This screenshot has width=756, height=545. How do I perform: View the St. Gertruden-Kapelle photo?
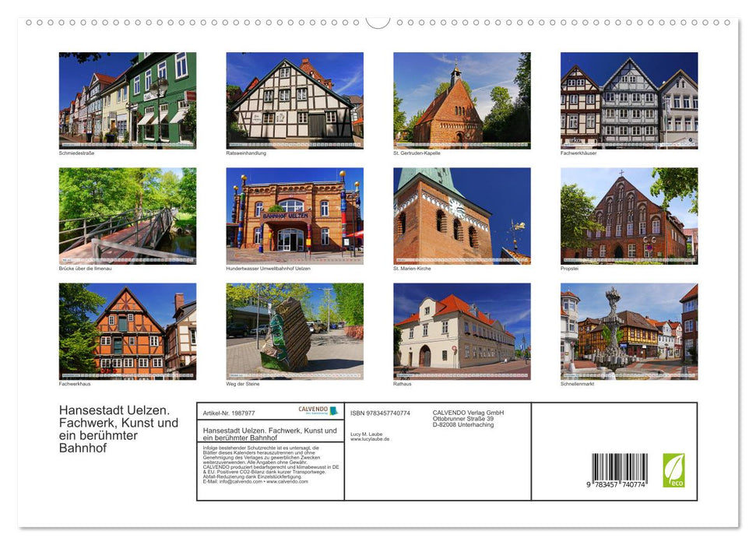click(x=461, y=100)
